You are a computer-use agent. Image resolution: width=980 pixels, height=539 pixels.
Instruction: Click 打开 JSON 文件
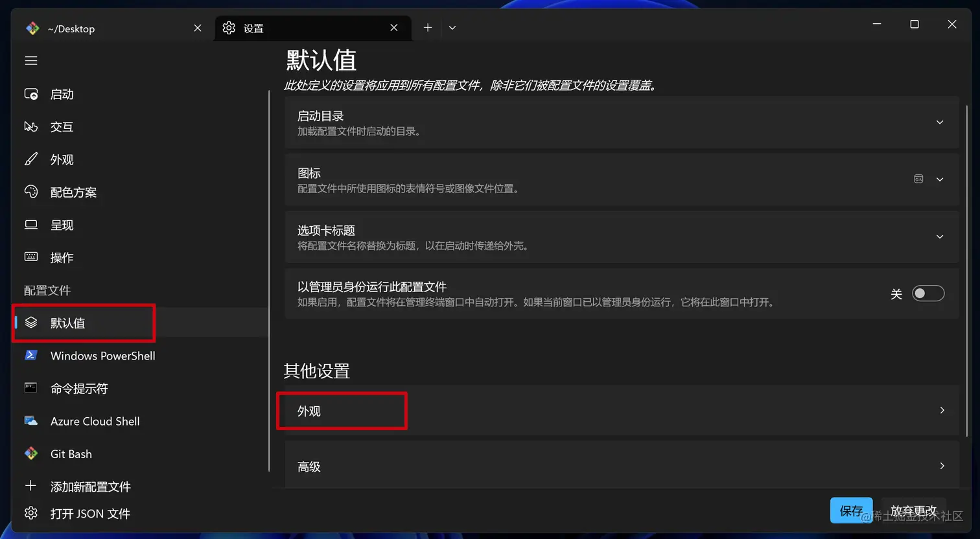pyautogui.click(x=90, y=514)
